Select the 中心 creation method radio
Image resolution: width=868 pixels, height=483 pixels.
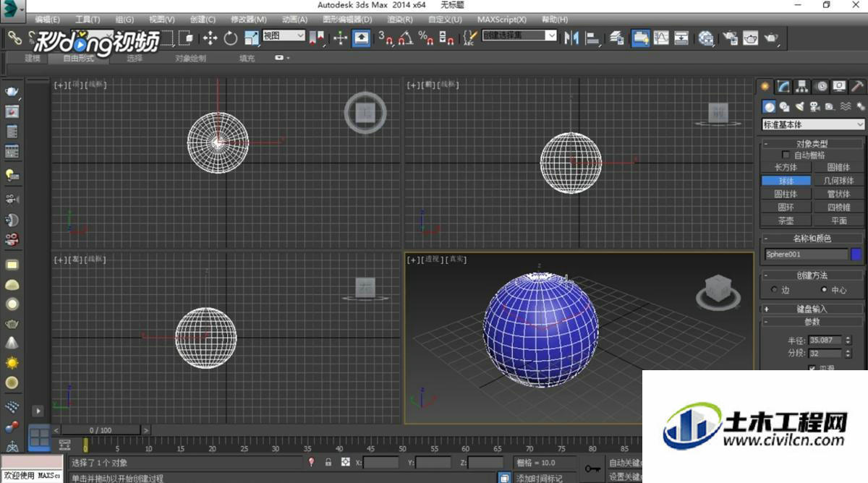pyautogui.click(x=825, y=290)
